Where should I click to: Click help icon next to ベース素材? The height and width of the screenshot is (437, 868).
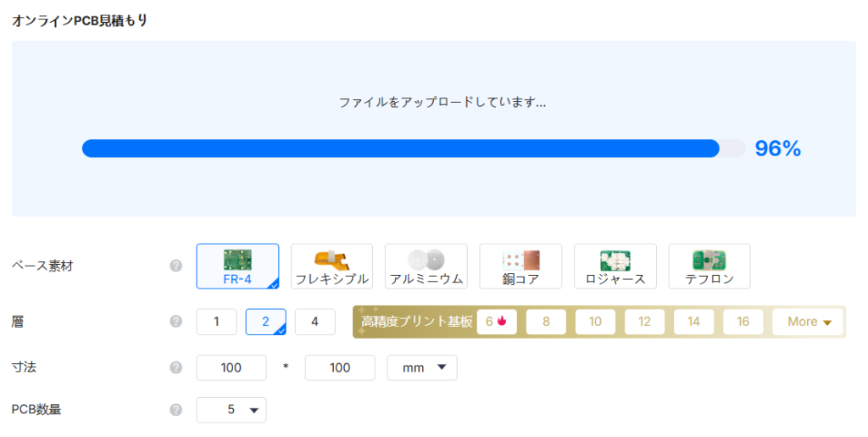[176, 266]
